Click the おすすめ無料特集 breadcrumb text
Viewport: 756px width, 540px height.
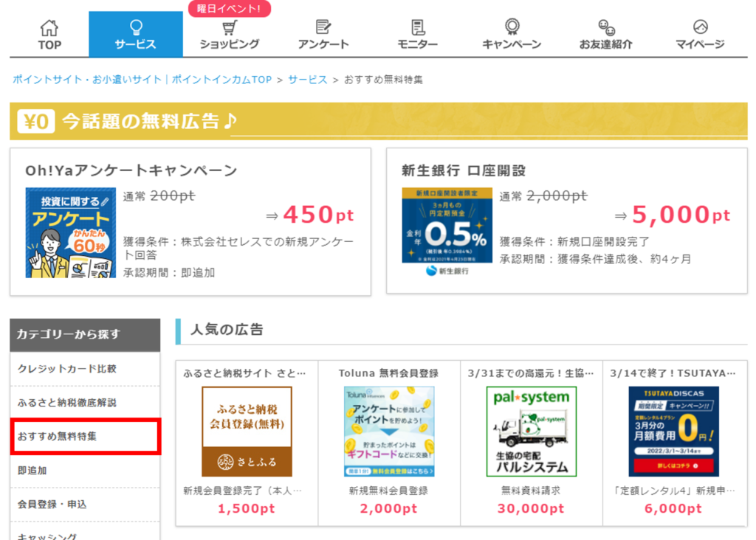[x=383, y=80]
